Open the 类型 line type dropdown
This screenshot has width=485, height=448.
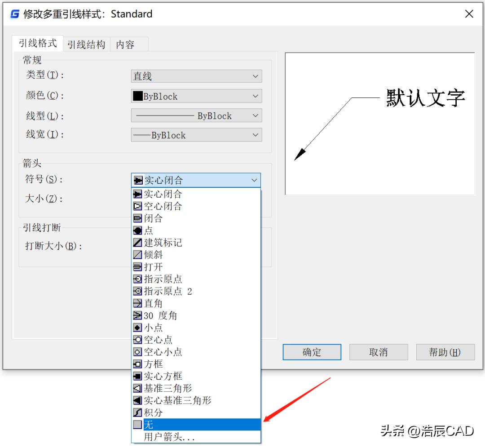coord(196,76)
